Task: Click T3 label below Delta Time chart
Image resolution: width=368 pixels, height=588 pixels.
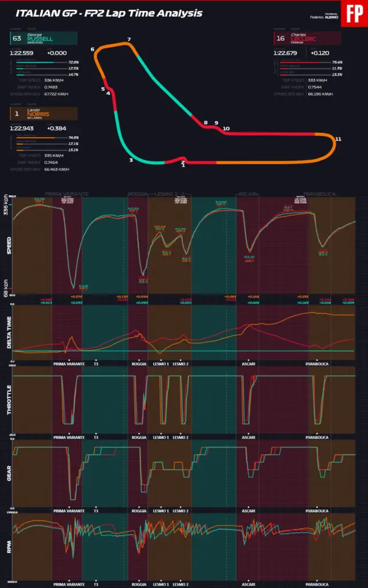Action: click(96, 363)
